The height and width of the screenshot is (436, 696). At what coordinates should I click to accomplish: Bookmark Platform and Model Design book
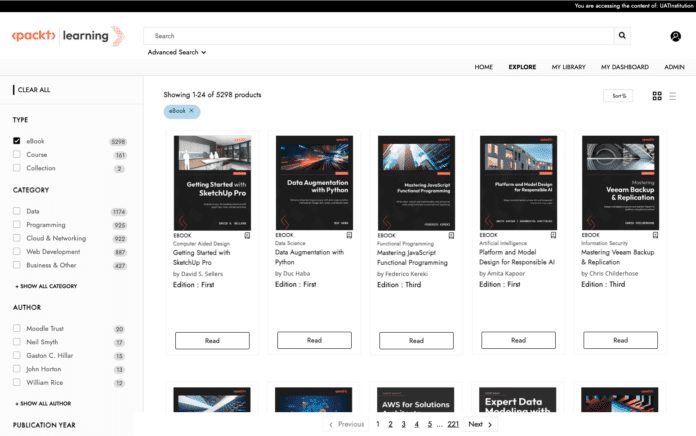click(x=554, y=235)
